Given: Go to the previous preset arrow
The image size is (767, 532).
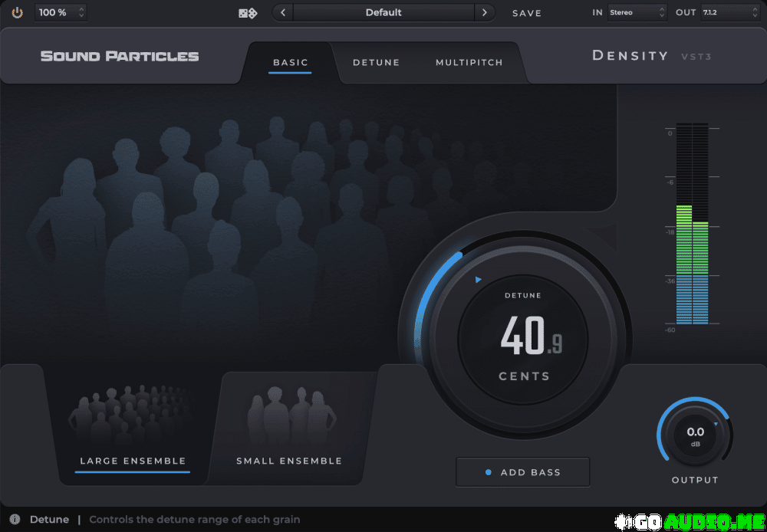Looking at the screenshot, I should click(283, 13).
